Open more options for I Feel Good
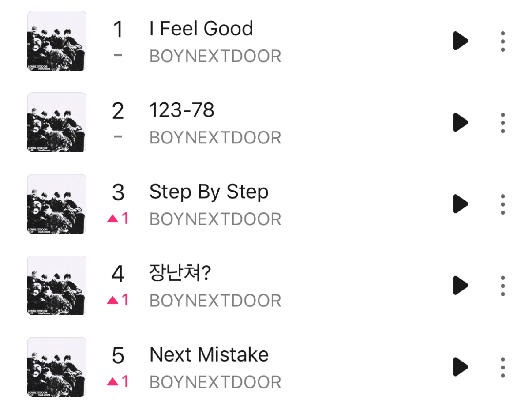 point(502,41)
